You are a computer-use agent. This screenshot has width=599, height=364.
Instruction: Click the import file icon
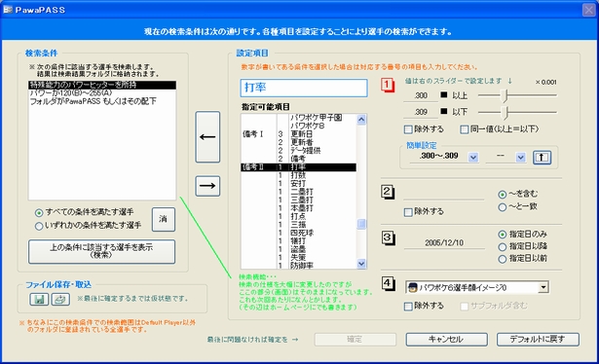pyautogui.click(x=60, y=300)
